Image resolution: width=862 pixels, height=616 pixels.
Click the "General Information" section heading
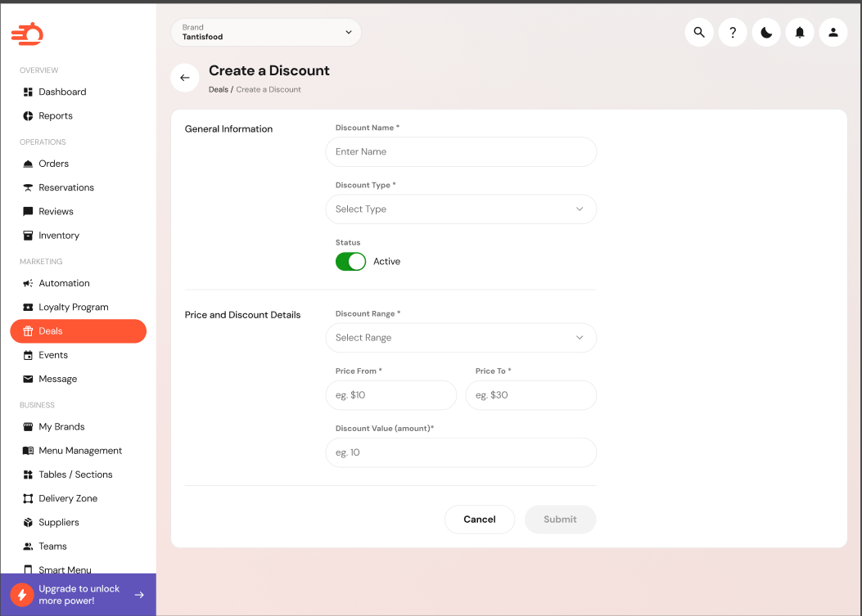[228, 129]
